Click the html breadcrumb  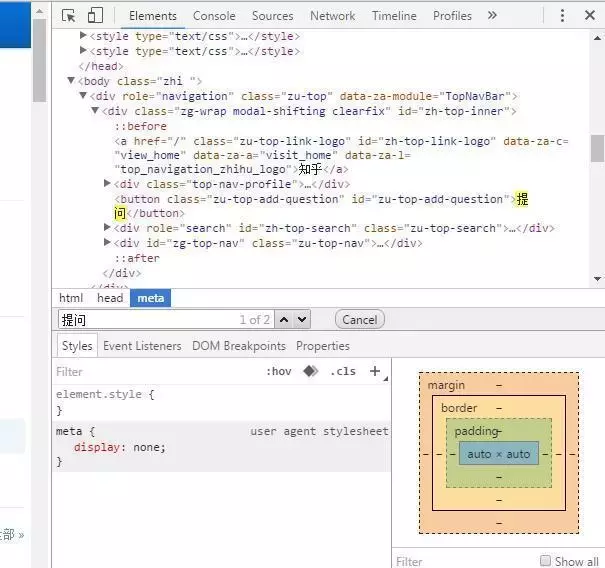coord(71,298)
